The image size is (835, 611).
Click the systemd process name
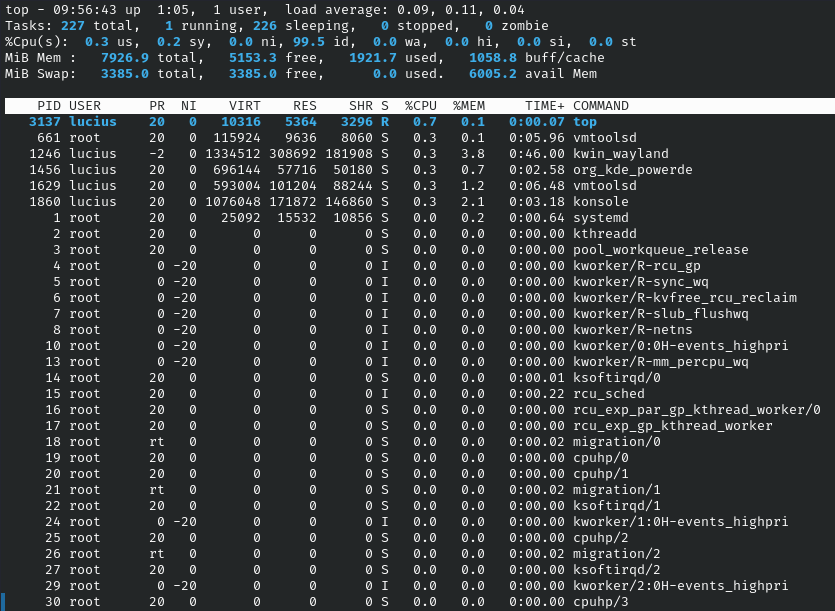601,217
